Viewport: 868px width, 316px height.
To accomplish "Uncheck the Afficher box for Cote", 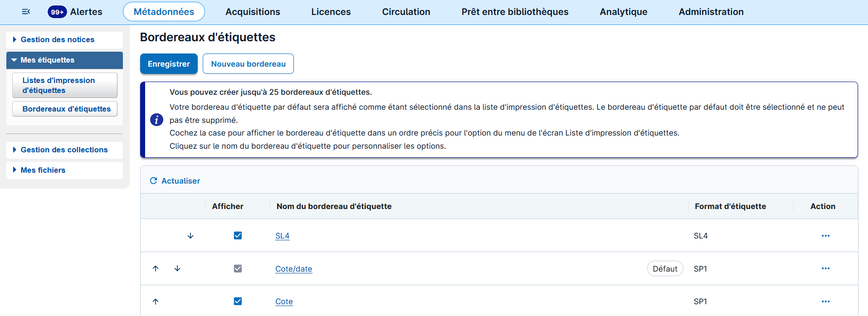I will (238, 301).
